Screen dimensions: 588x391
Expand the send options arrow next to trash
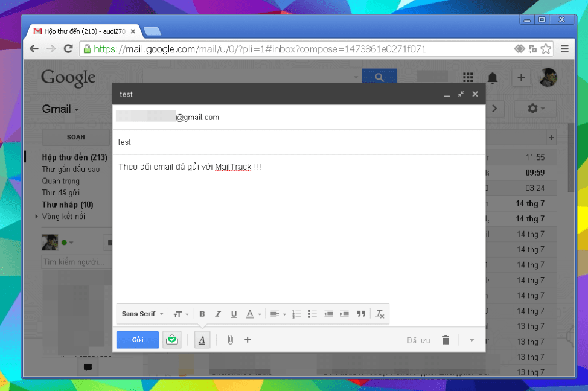pos(471,340)
